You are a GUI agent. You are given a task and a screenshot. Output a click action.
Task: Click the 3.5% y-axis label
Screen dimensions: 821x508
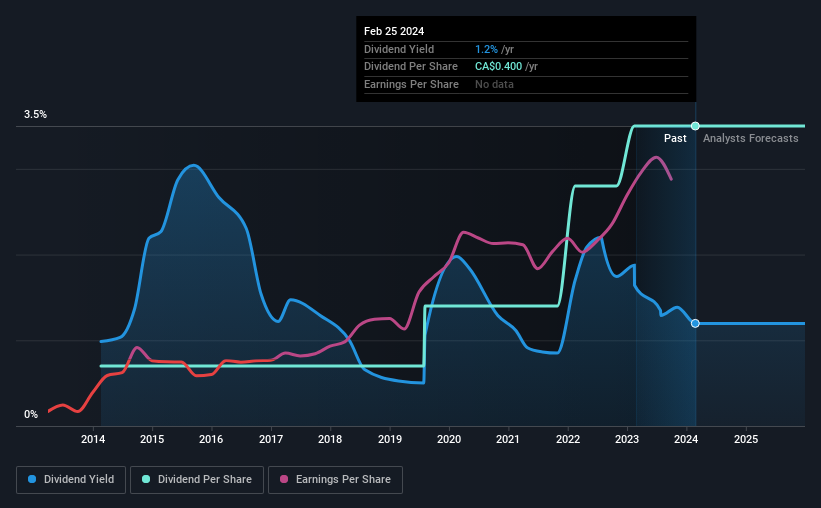(35, 114)
